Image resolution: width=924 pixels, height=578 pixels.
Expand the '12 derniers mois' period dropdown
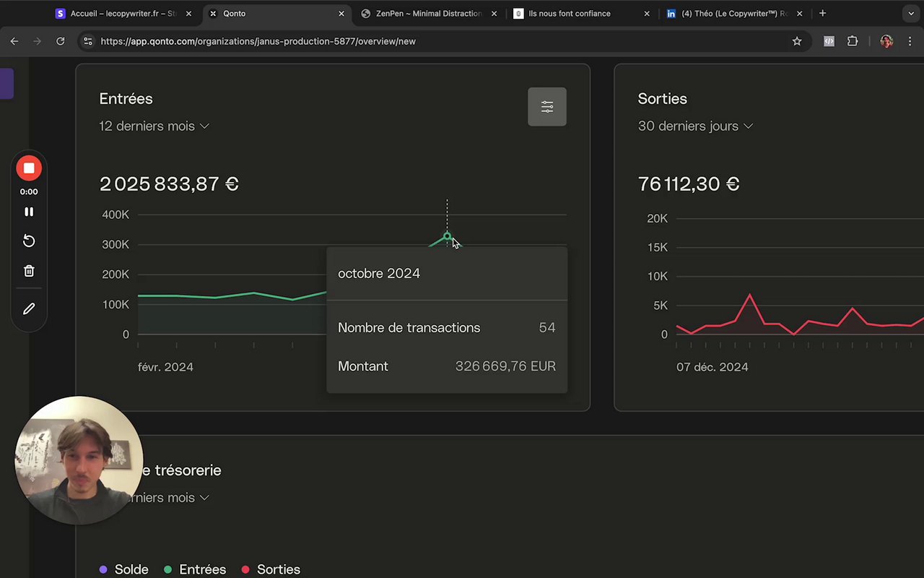point(154,126)
